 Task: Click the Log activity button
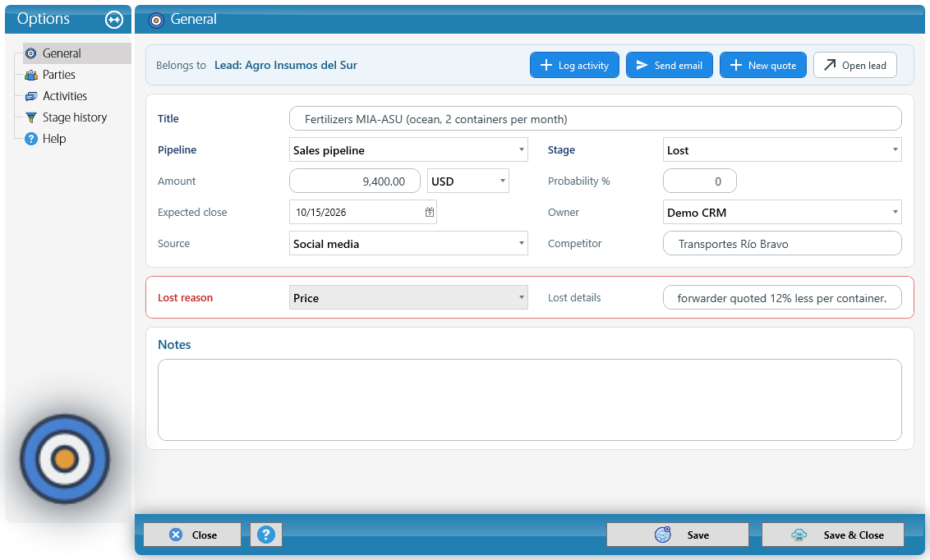(x=574, y=65)
